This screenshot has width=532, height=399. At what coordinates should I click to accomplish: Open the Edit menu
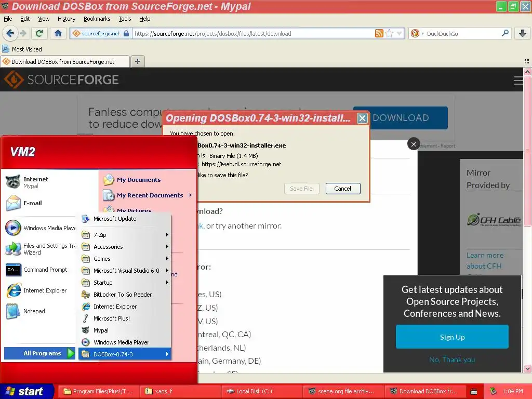coord(25,19)
